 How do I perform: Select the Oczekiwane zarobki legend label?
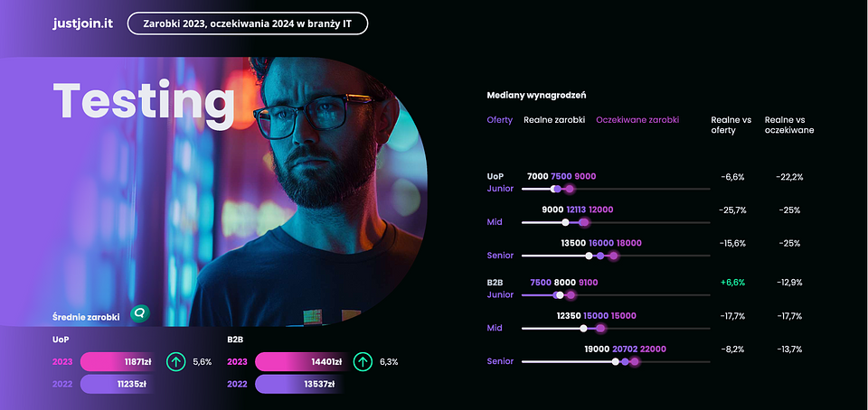(x=637, y=120)
